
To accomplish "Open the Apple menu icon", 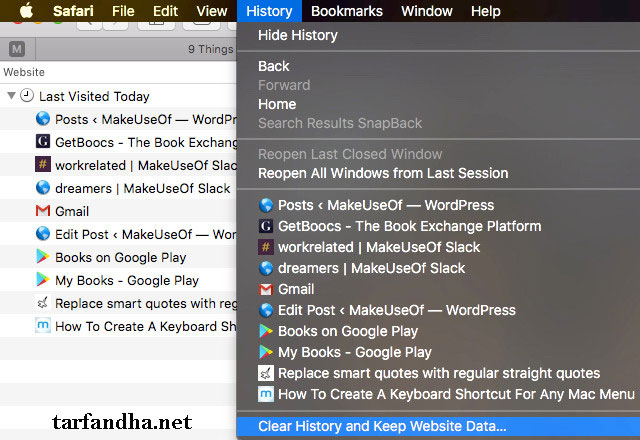I will 27,11.
